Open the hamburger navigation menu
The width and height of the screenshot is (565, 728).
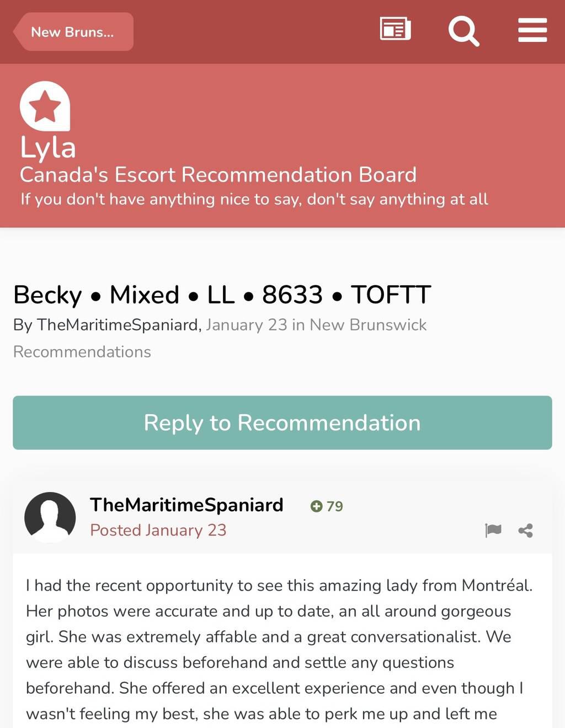pyautogui.click(x=532, y=30)
